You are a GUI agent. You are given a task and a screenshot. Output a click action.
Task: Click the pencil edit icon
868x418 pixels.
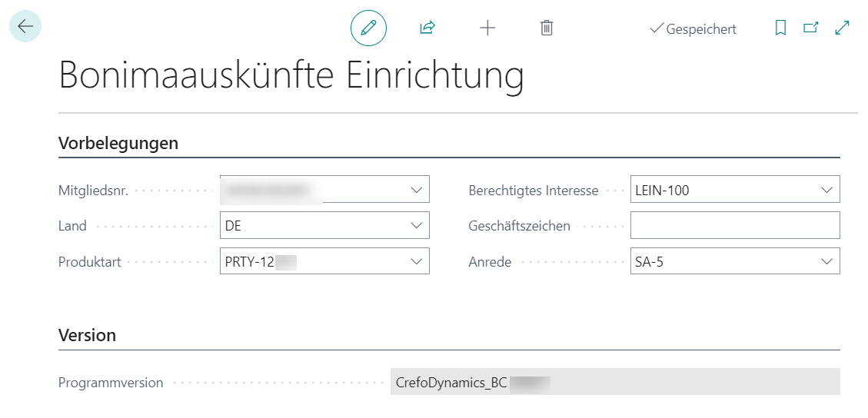[368, 28]
